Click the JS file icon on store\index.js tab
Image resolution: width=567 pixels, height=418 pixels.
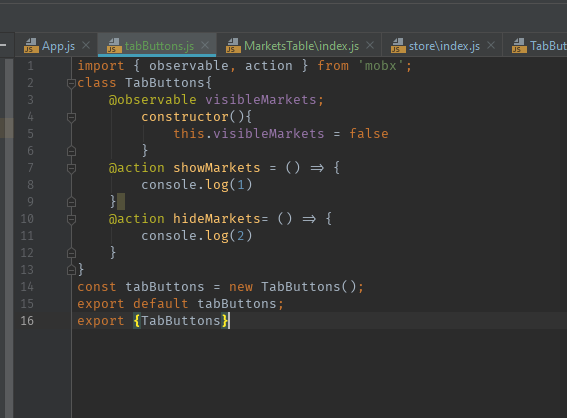coord(398,46)
